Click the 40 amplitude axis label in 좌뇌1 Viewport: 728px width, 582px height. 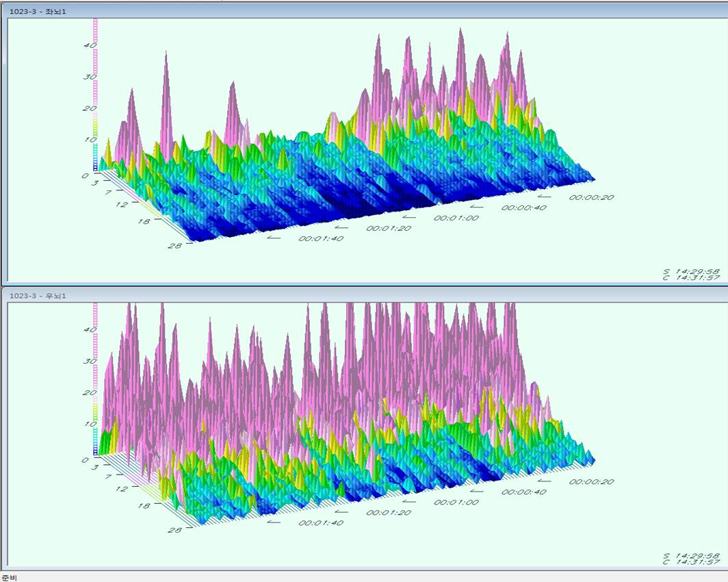[90, 45]
